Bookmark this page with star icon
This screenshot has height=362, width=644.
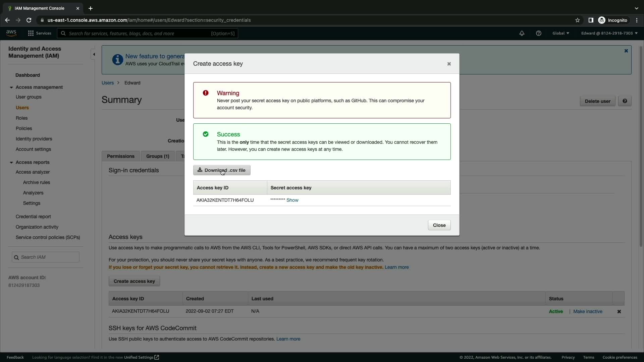coord(577,20)
